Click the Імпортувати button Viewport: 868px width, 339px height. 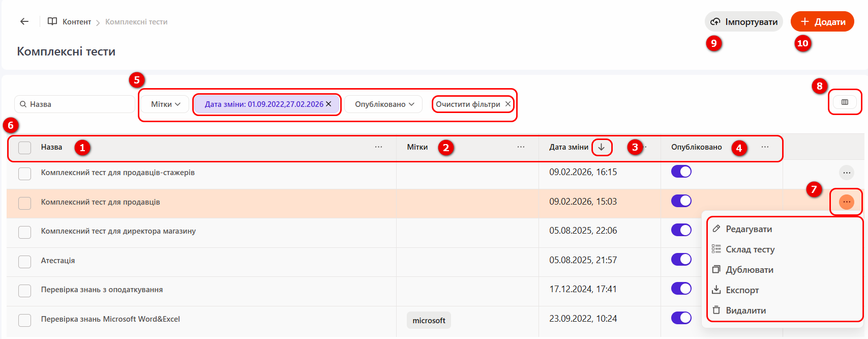[x=744, y=22]
